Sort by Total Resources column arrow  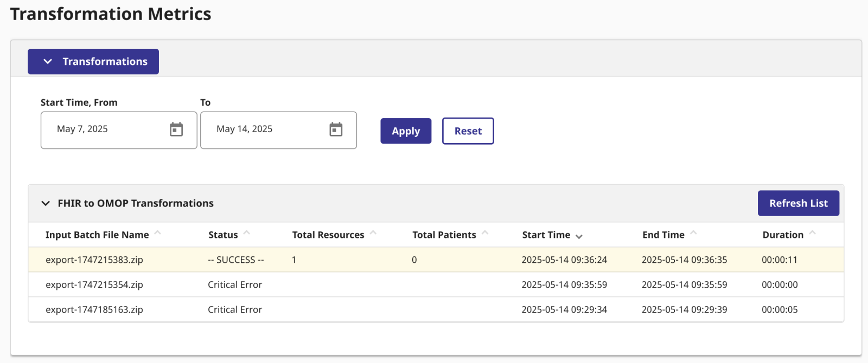tap(373, 233)
